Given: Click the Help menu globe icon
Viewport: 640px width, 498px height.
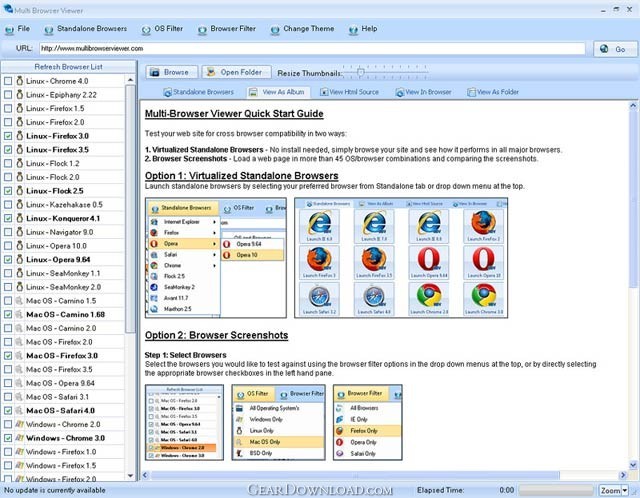Looking at the screenshot, I should pyautogui.click(x=353, y=30).
